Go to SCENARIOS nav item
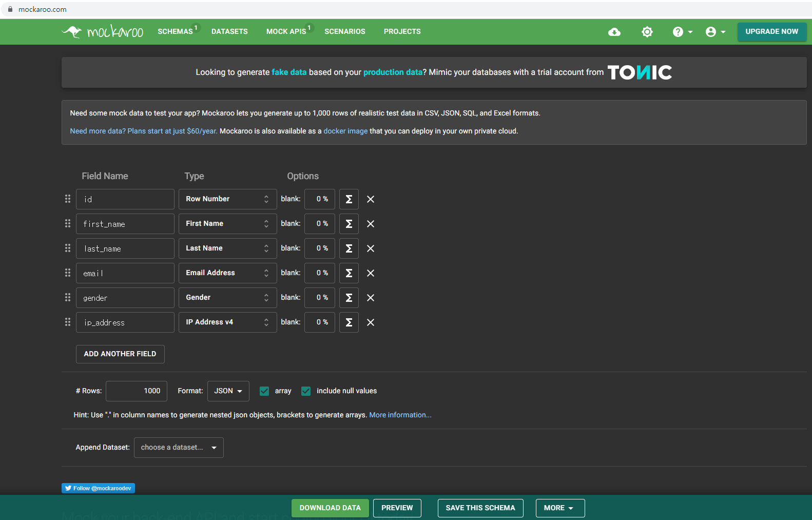 (x=345, y=32)
